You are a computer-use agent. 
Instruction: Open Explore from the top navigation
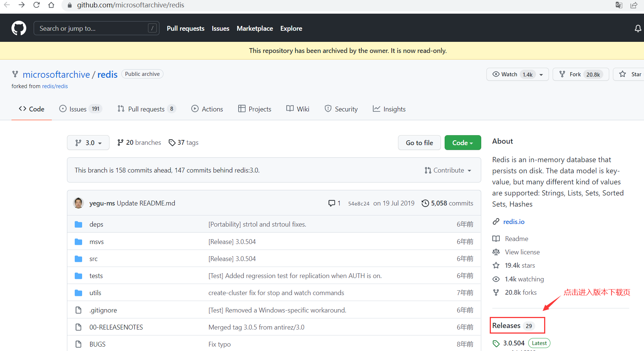pos(291,29)
